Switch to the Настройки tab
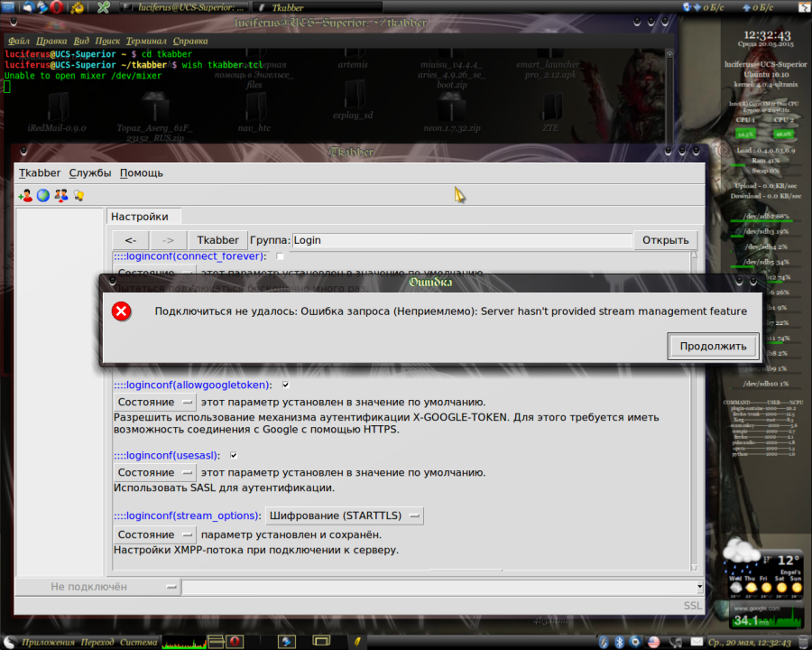The height and width of the screenshot is (650, 812). [140, 216]
